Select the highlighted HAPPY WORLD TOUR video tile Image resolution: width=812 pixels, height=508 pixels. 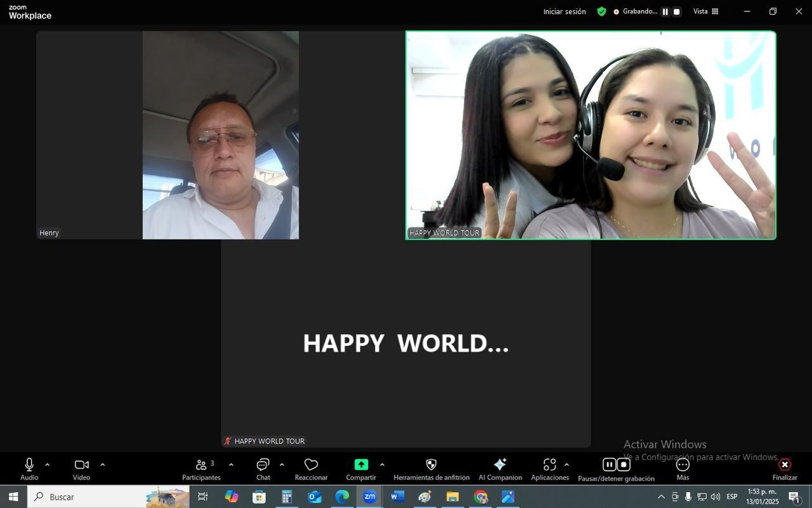(x=591, y=135)
